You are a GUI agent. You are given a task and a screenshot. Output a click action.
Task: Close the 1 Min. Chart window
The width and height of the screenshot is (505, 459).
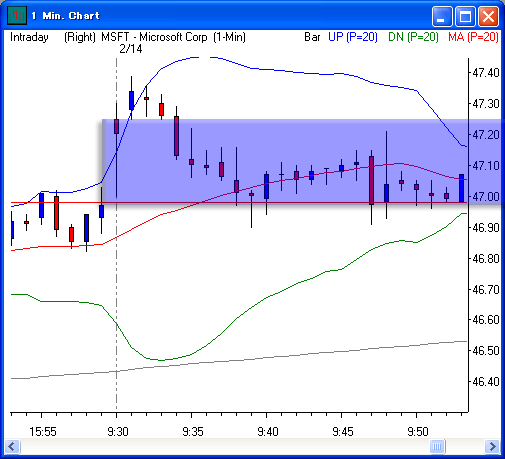(488, 16)
